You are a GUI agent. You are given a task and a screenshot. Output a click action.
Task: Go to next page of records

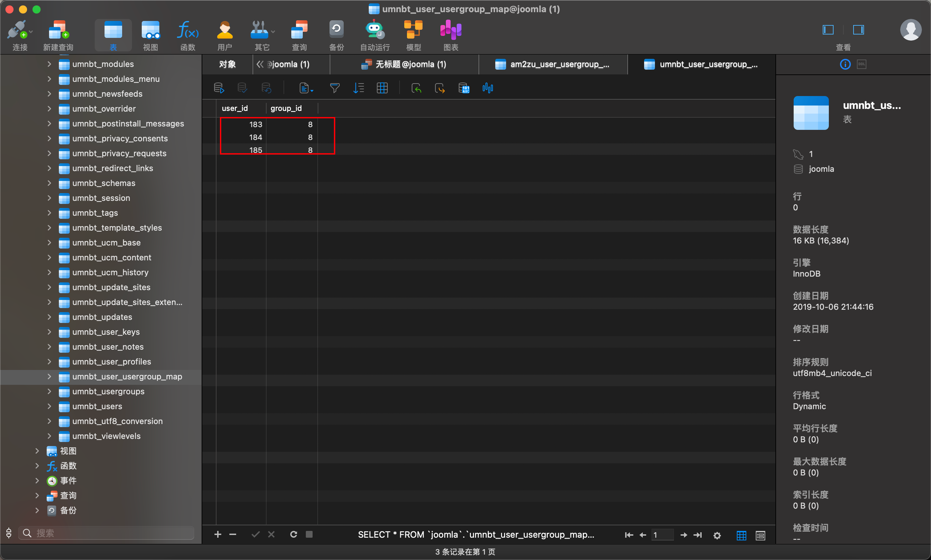[x=683, y=535]
